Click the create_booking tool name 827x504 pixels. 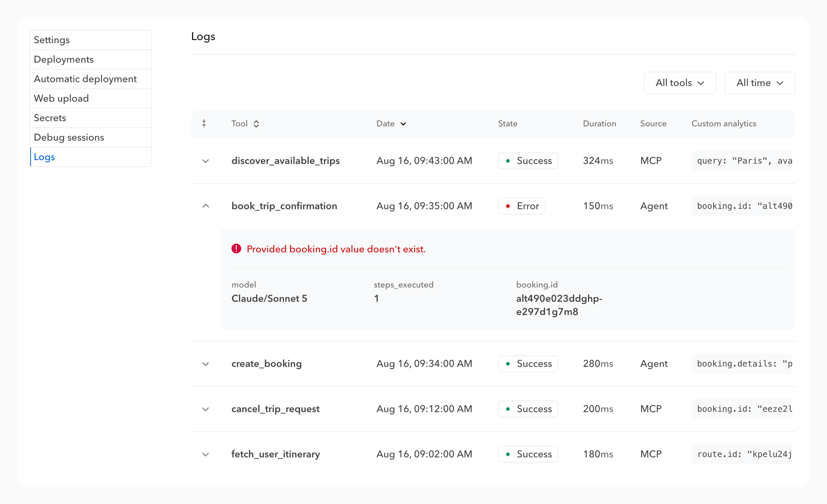click(267, 364)
